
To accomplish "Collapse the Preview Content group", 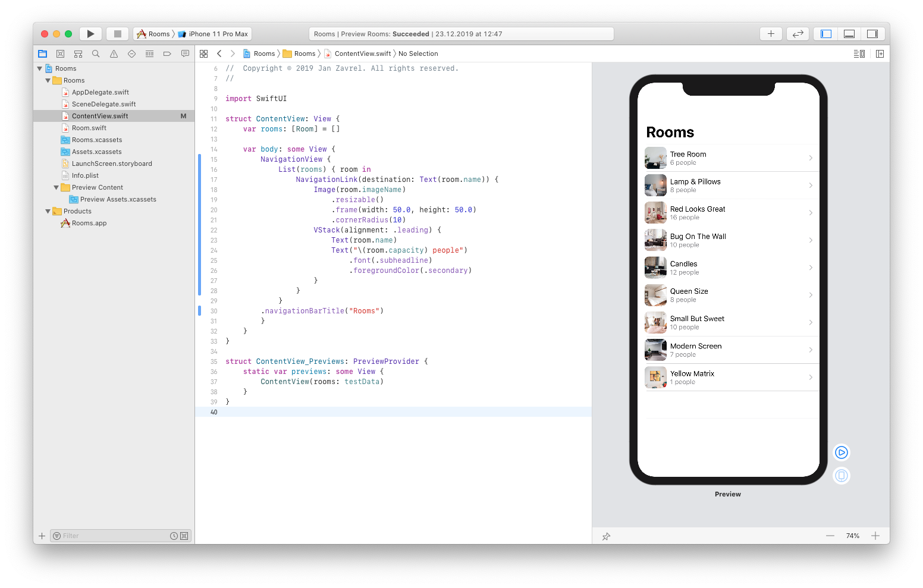I will [x=56, y=187].
